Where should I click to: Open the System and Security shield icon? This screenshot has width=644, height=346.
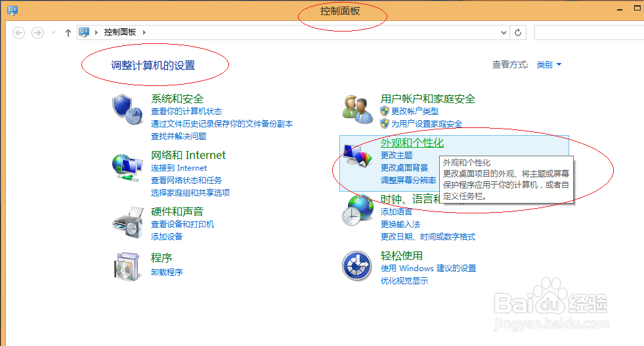(x=127, y=109)
